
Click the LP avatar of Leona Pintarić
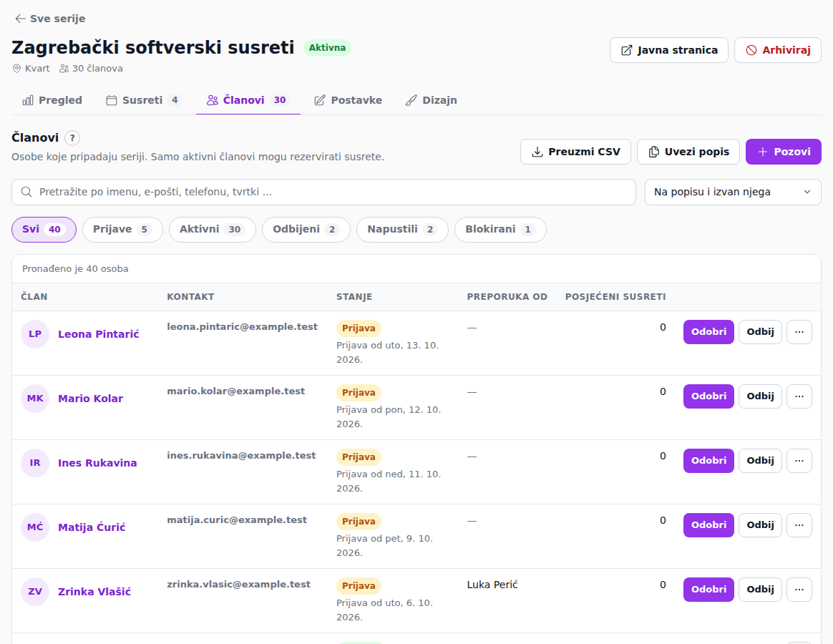[x=35, y=334]
